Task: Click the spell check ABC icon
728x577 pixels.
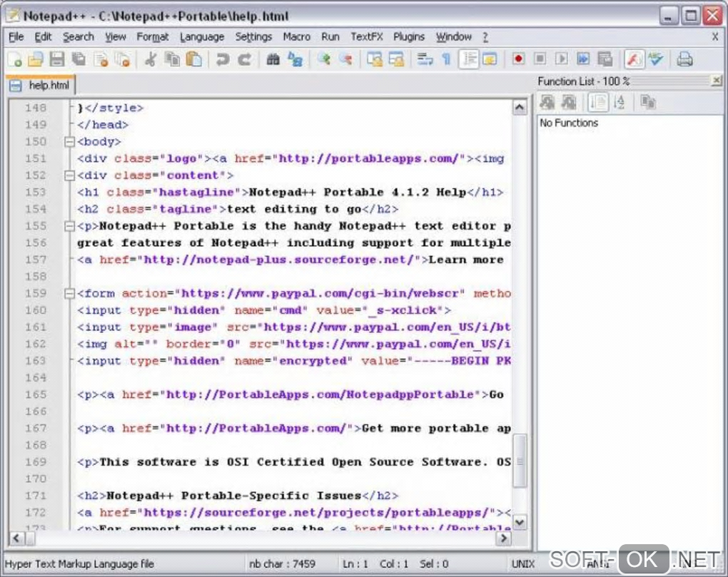Action: pyautogui.click(x=656, y=59)
